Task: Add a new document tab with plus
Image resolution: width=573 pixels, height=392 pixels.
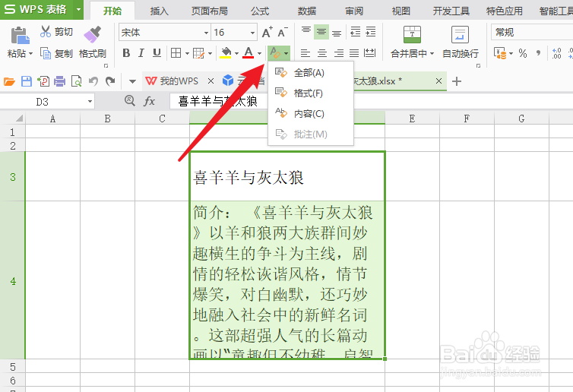Action: [x=457, y=81]
